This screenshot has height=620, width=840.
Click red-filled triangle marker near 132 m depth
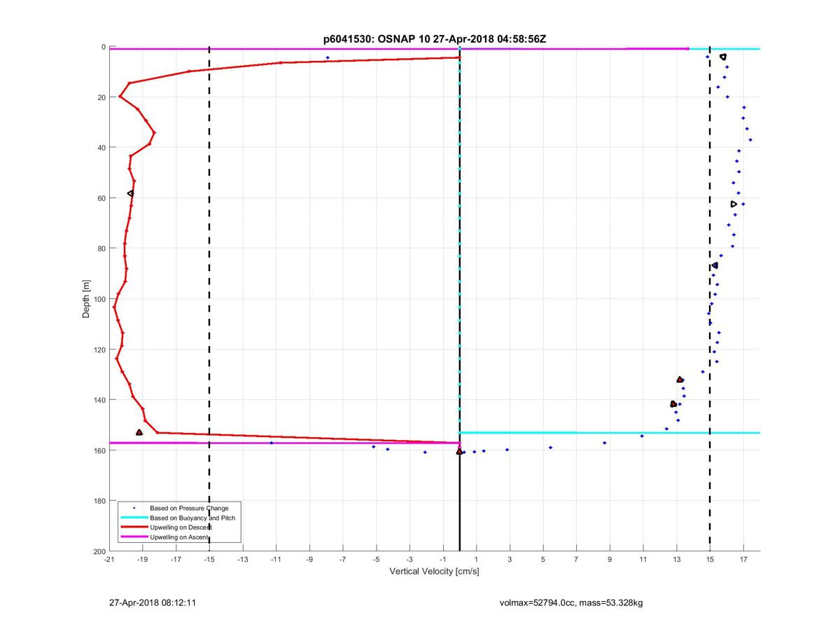[680, 380]
